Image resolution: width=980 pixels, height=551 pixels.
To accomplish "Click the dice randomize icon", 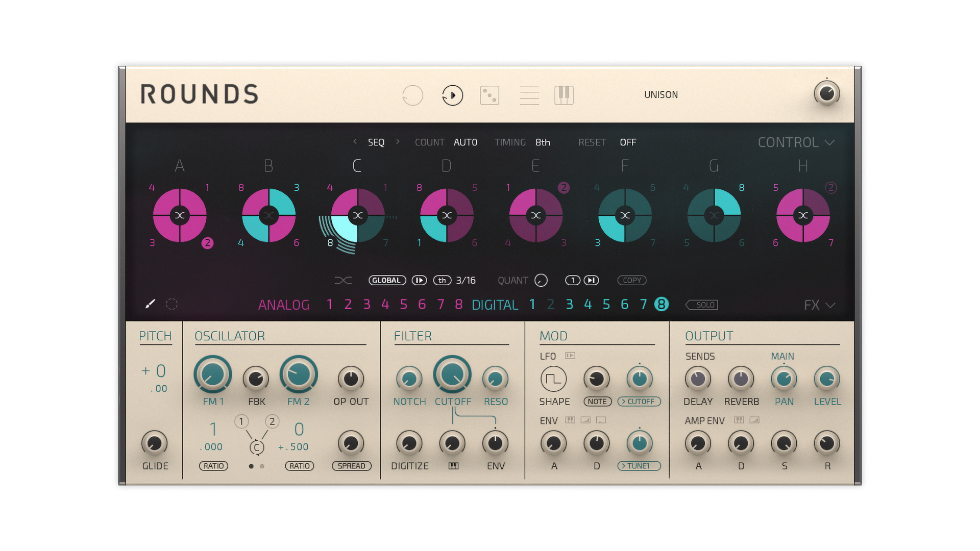I will pos(489,95).
